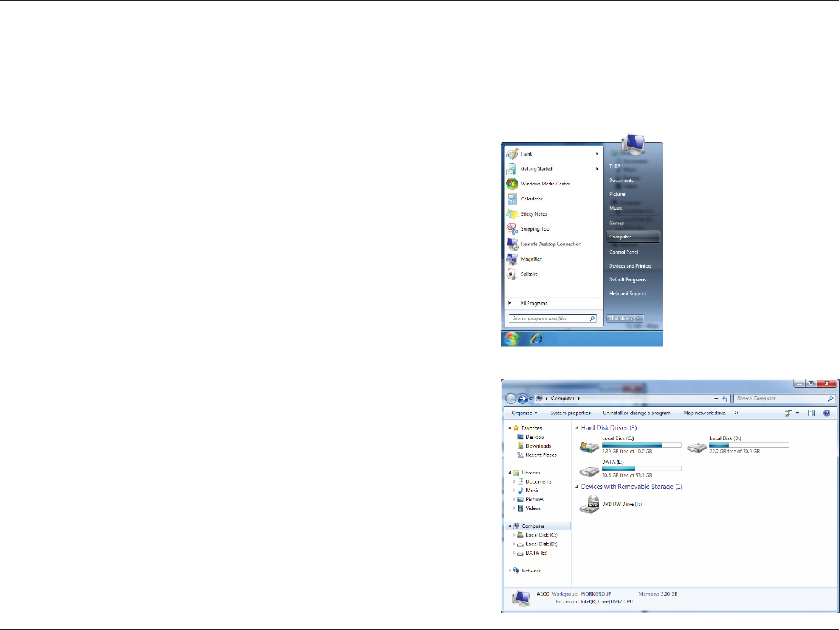This screenshot has height=630, width=840.
Task: Open TLD2 user folder in Start menu
Action: click(x=614, y=167)
